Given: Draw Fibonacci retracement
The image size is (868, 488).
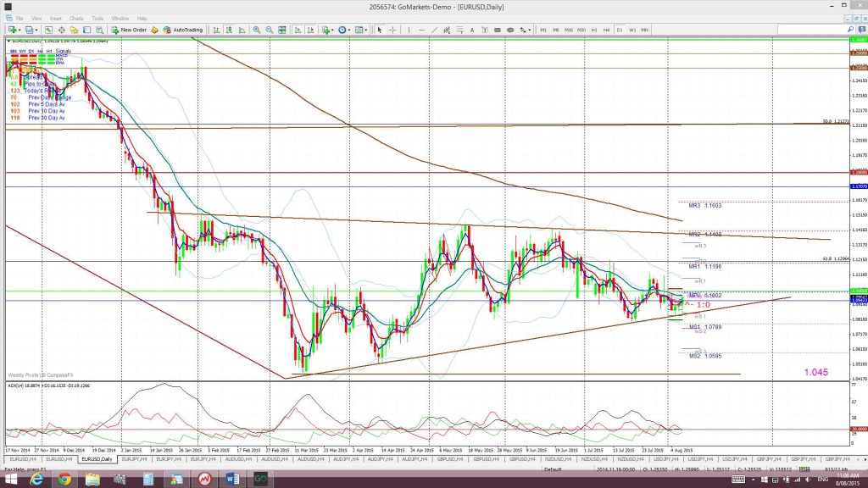Looking at the screenshot, I should [x=459, y=30].
